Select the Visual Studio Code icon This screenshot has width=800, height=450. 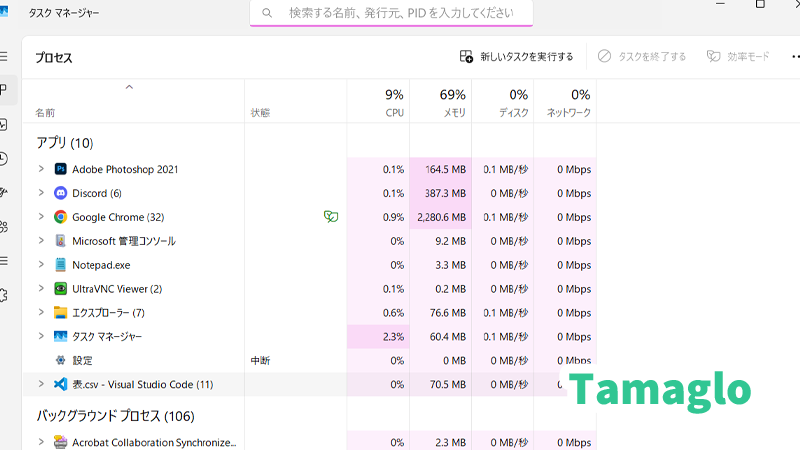[60, 384]
